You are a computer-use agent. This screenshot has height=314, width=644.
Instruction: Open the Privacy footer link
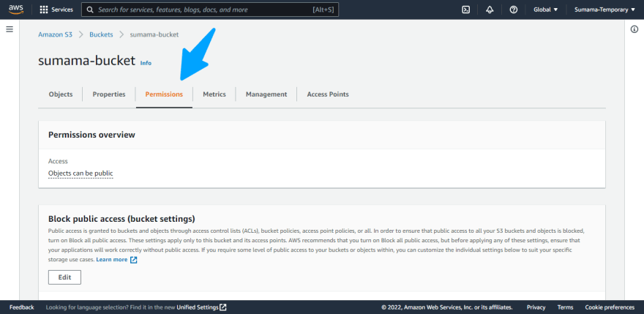click(536, 307)
